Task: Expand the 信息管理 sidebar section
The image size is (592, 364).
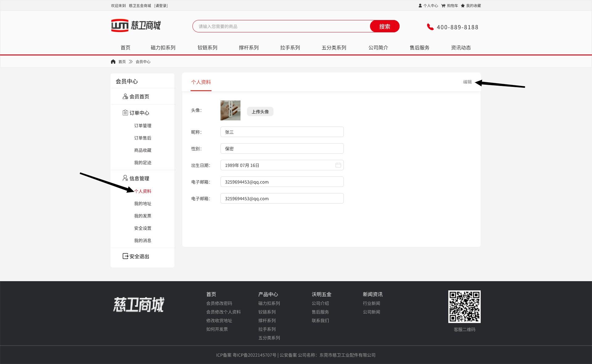Action: [x=139, y=178]
